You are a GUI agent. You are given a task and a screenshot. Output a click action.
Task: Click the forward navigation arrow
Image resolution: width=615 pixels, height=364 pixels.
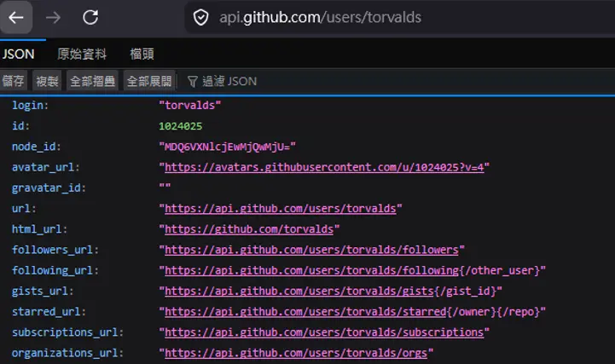tap(53, 17)
